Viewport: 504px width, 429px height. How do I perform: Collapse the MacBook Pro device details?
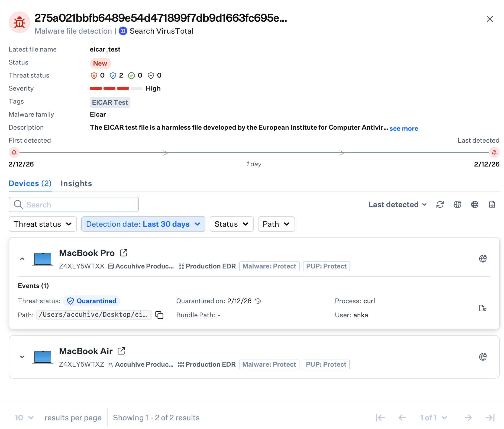tap(22, 258)
